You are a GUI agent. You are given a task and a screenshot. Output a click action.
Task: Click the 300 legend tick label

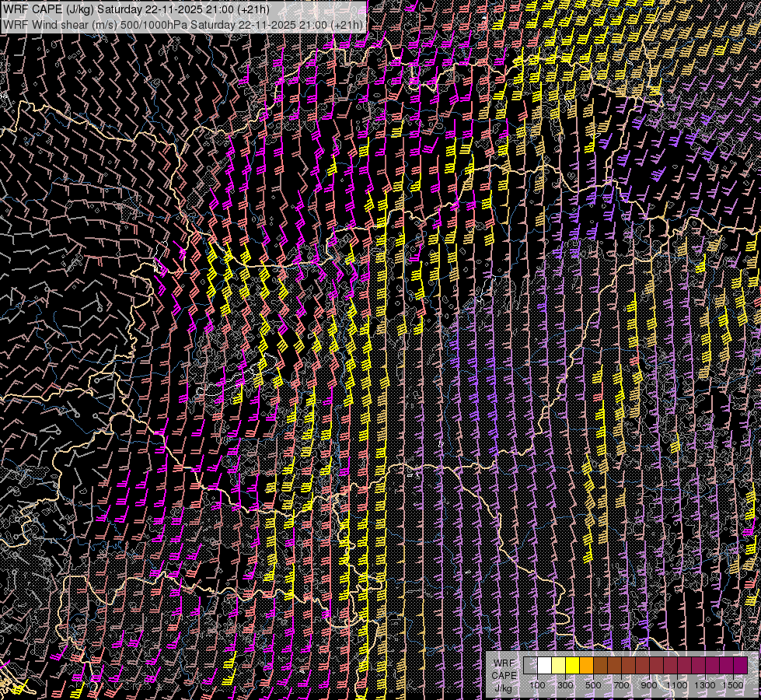[x=565, y=684]
